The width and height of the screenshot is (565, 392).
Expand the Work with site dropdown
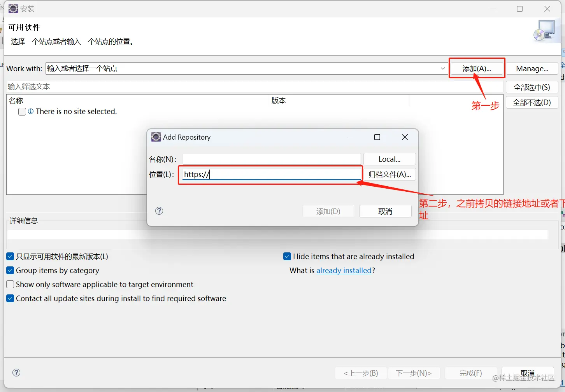coord(442,68)
